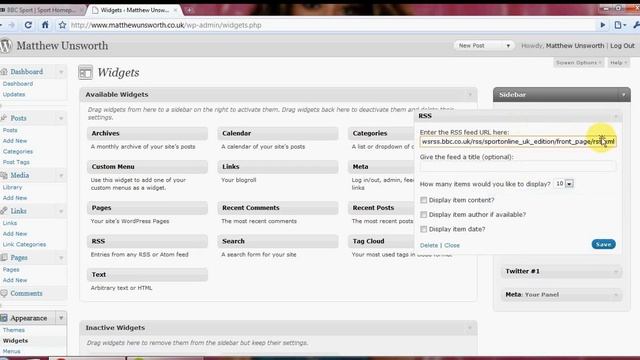Click the Media icon in admin menu
Viewport: 640px width, 360px height.
[4, 175]
